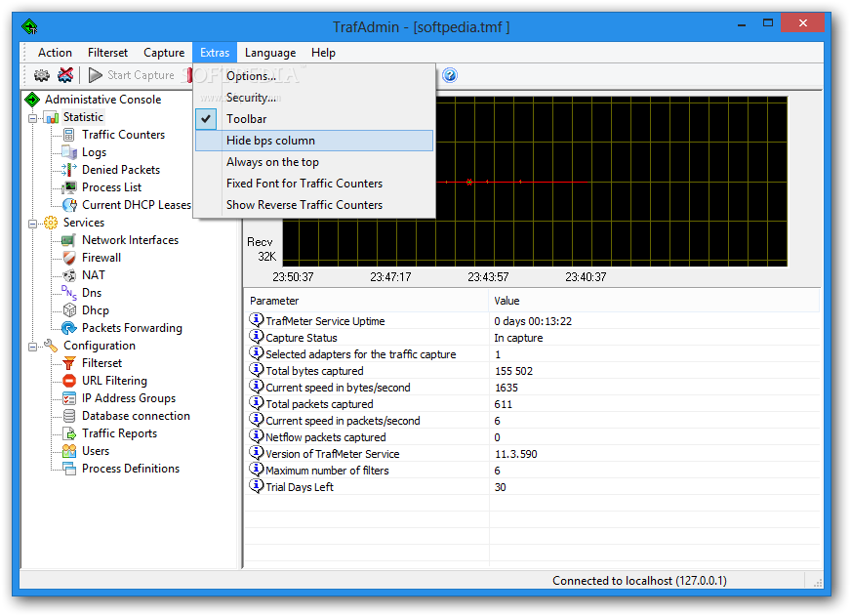The image size is (851, 616).
Task: Click the settings gear toolbar icon
Action: click(42, 75)
